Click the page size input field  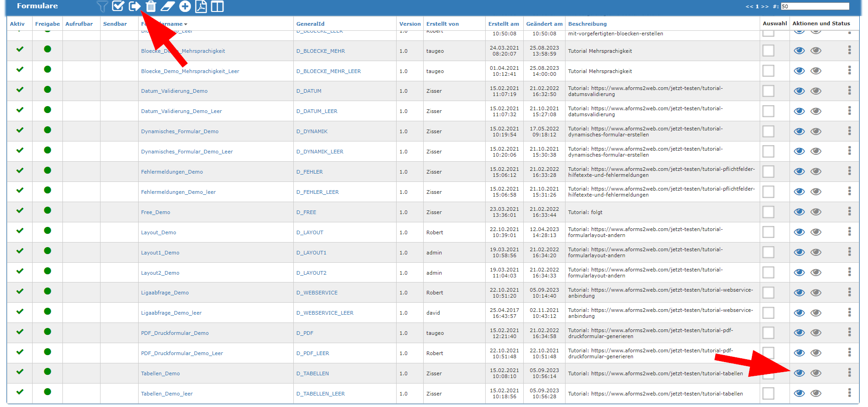815,6
